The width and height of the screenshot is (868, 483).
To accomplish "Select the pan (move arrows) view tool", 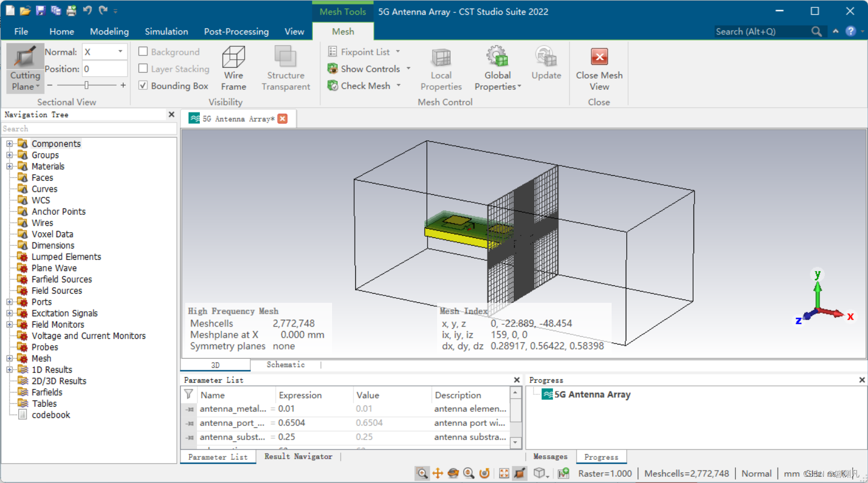I will (438, 473).
